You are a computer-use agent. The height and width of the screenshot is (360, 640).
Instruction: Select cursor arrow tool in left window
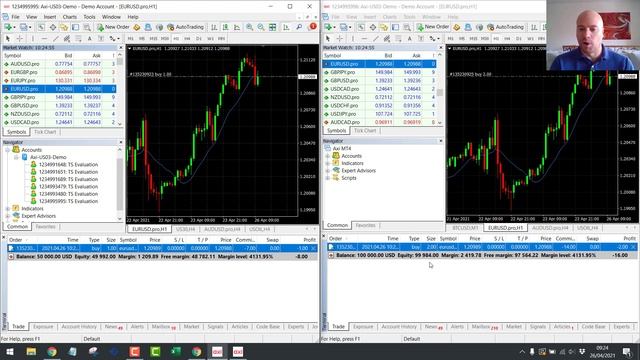7,38
